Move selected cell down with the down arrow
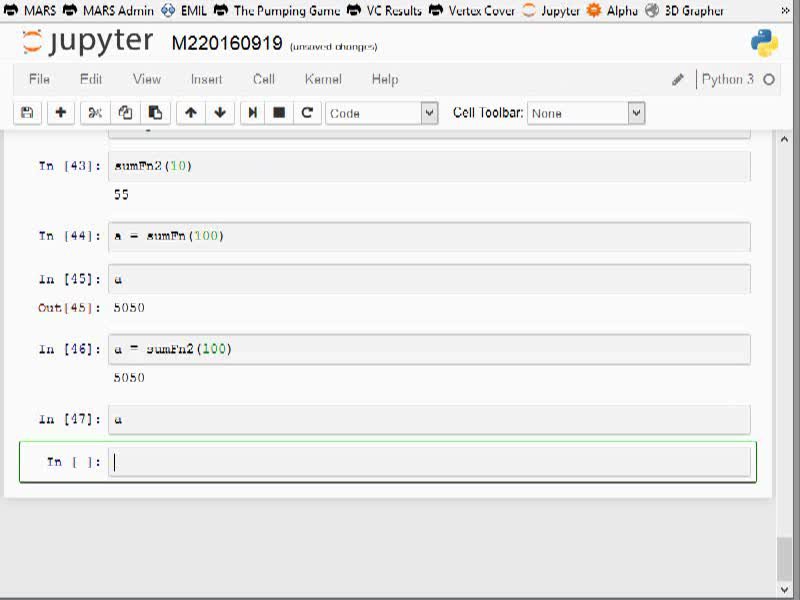 point(220,113)
